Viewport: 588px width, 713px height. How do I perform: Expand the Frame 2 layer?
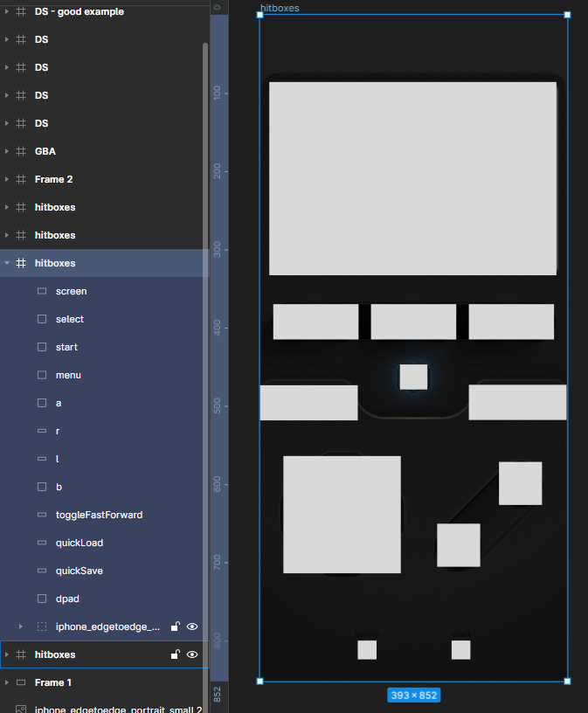(x=7, y=179)
